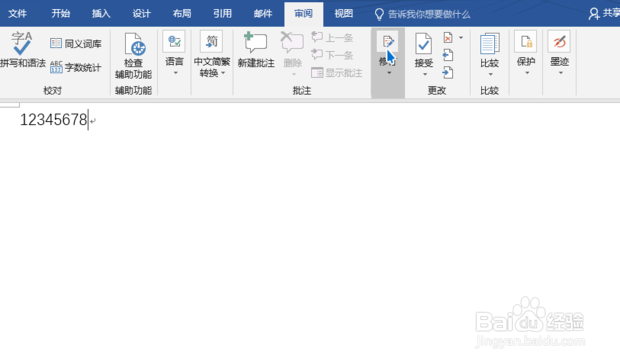
Task: Click the Delete comment (删除) icon
Action: [292, 43]
